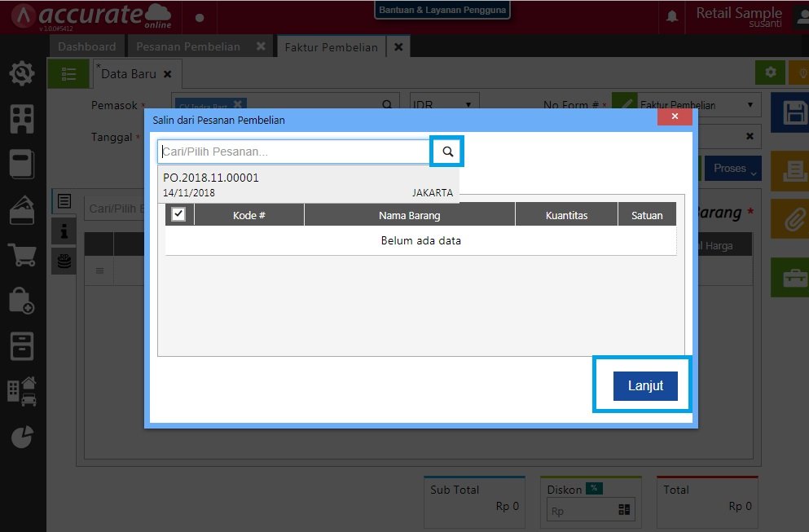Viewport: 809px width, 532px height.
Task: Click the paperclip attachment icon
Action: point(794,219)
